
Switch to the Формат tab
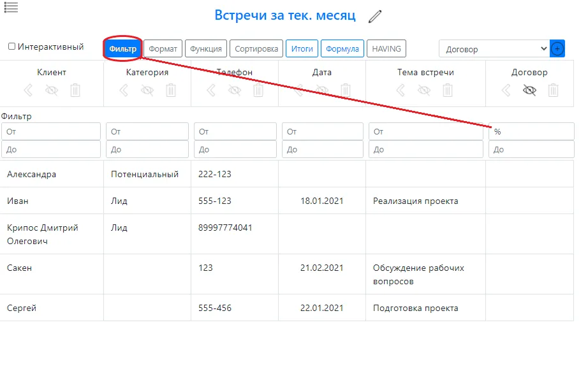point(163,48)
